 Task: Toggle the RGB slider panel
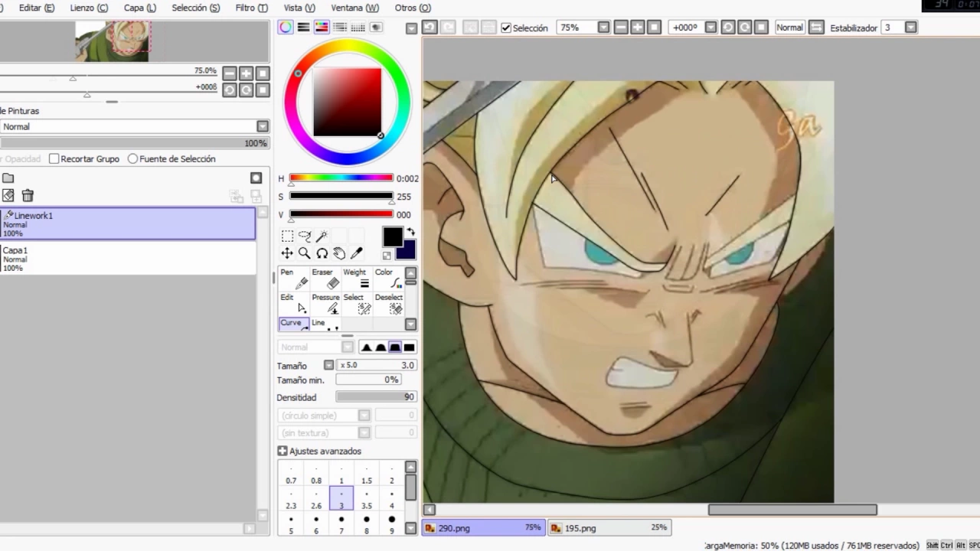pos(304,28)
